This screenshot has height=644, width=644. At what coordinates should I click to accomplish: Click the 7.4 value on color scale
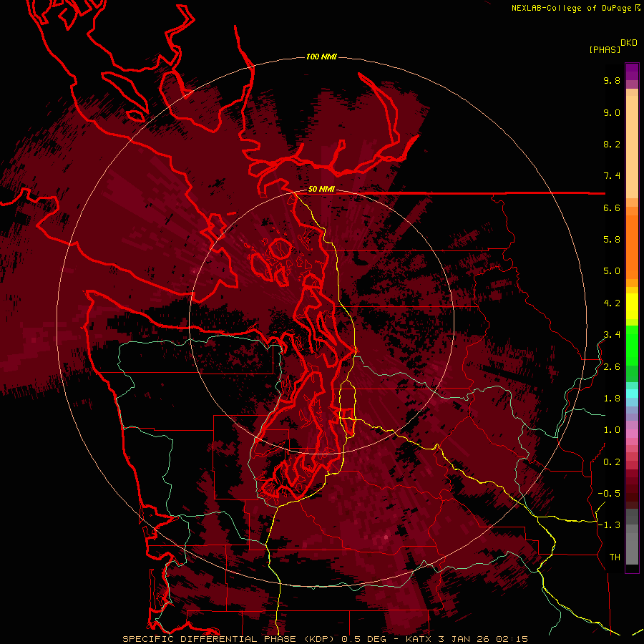pyautogui.click(x=612, y=176)
